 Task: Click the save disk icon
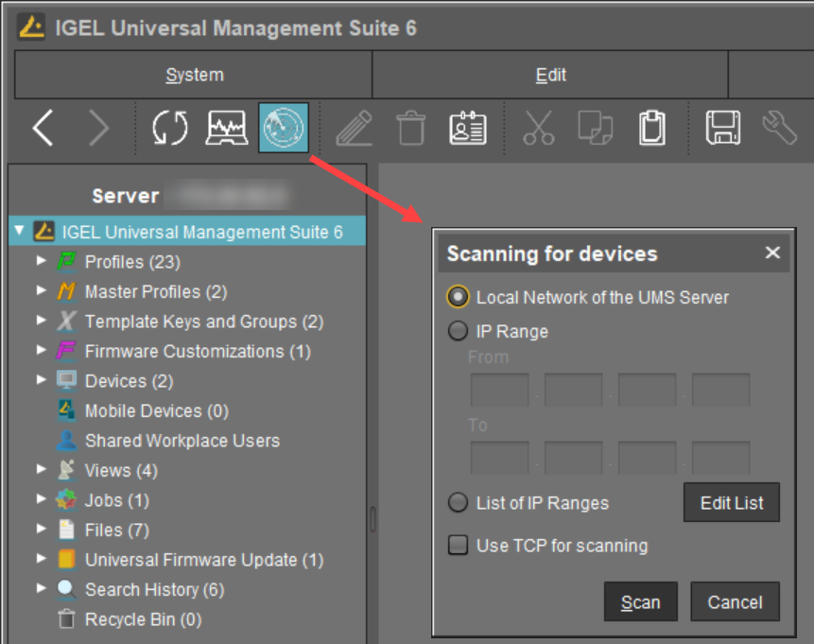click(723, 129)
